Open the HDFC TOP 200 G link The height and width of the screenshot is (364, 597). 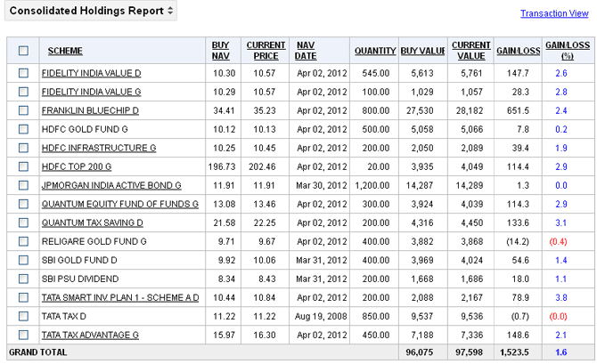coord(77,166)
